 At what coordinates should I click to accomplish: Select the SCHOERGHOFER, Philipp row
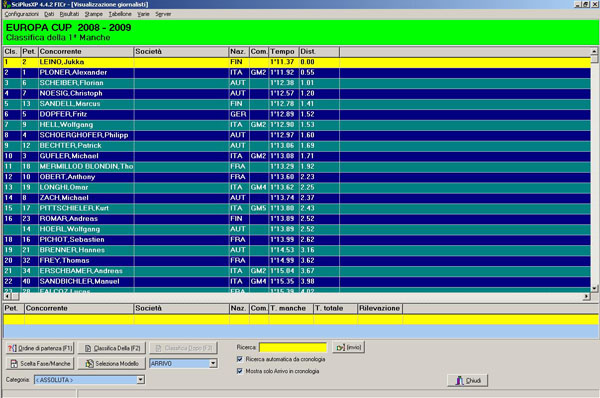297,135
